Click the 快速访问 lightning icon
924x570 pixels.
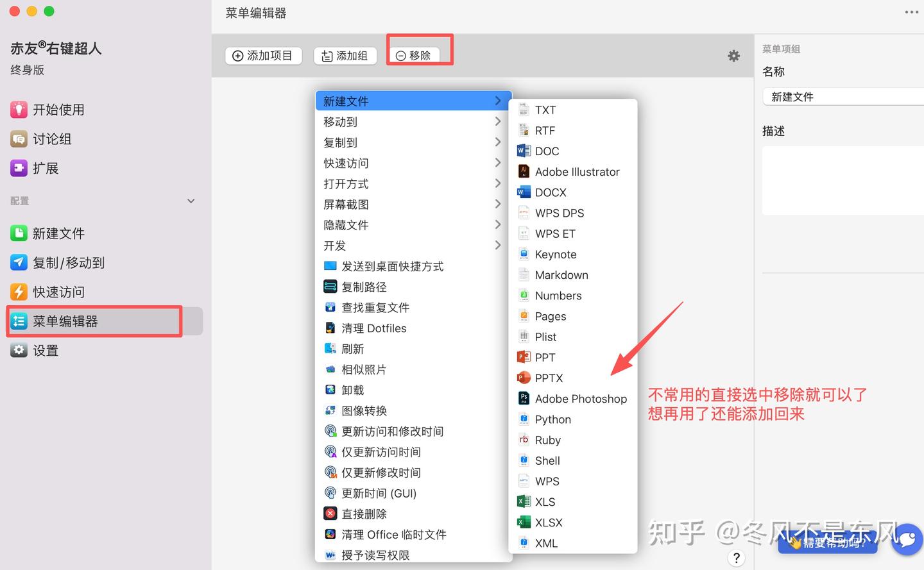(x=19, y=292)
